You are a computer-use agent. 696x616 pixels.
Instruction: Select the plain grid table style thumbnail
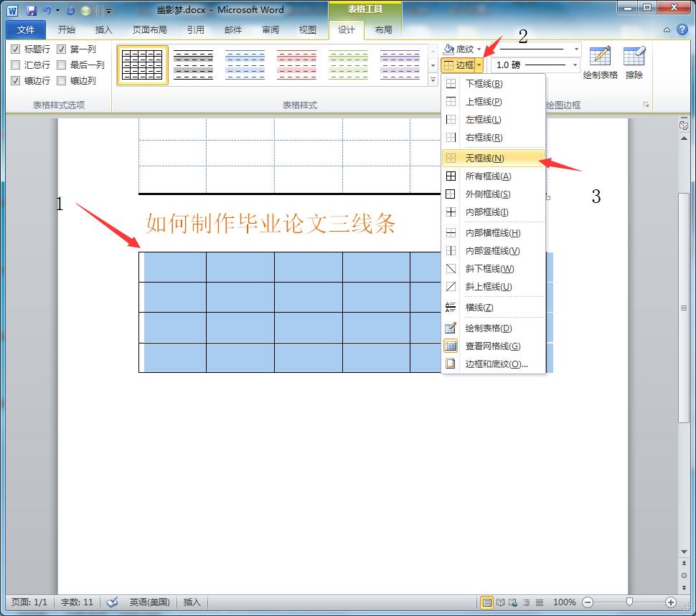coord(142,65)
